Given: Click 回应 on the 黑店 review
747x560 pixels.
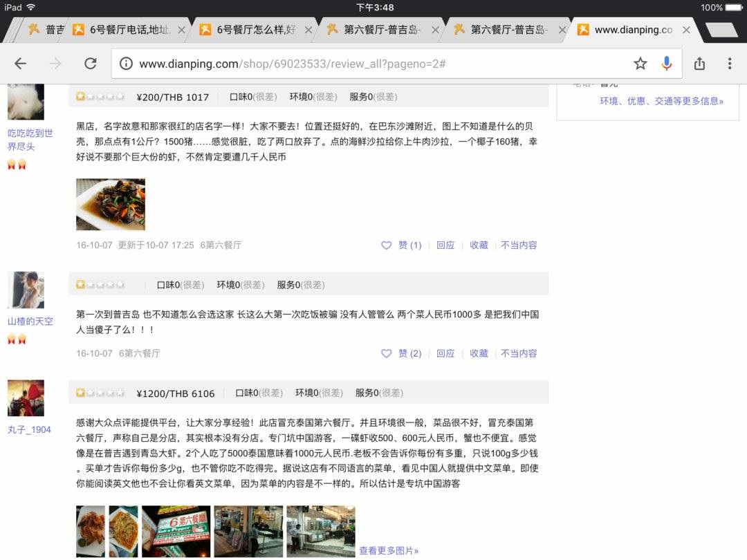Looking at the screenshot, I should coord(445,245).
